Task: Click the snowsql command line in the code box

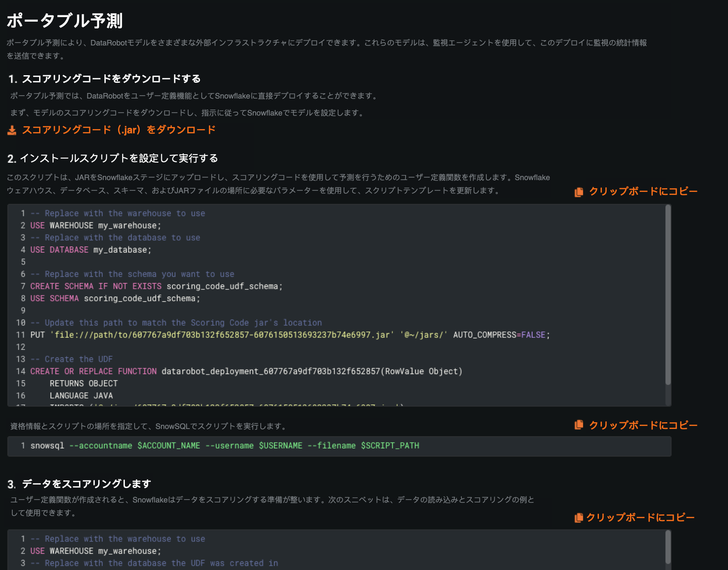Action: coord(224,446)
